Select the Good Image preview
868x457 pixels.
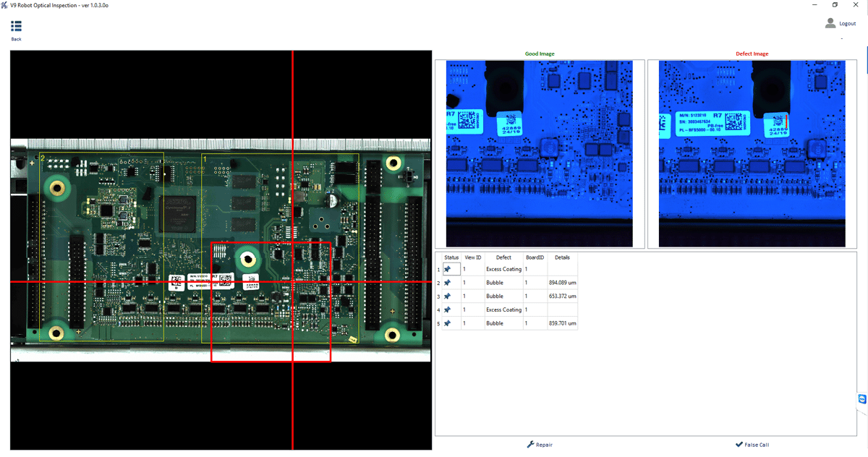[538, 153]
